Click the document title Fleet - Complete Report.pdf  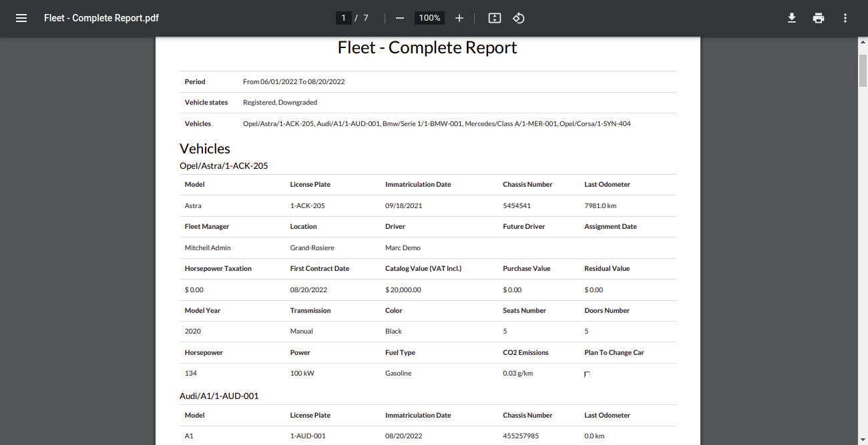tap(101, 18)
